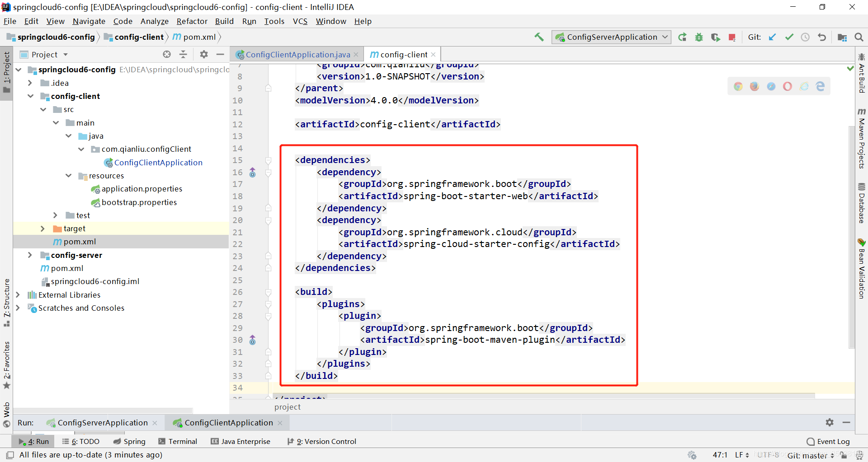The height and width of the screenshot is (462, 868).
Task: Run with coverage icon
Action: (715, 37)
